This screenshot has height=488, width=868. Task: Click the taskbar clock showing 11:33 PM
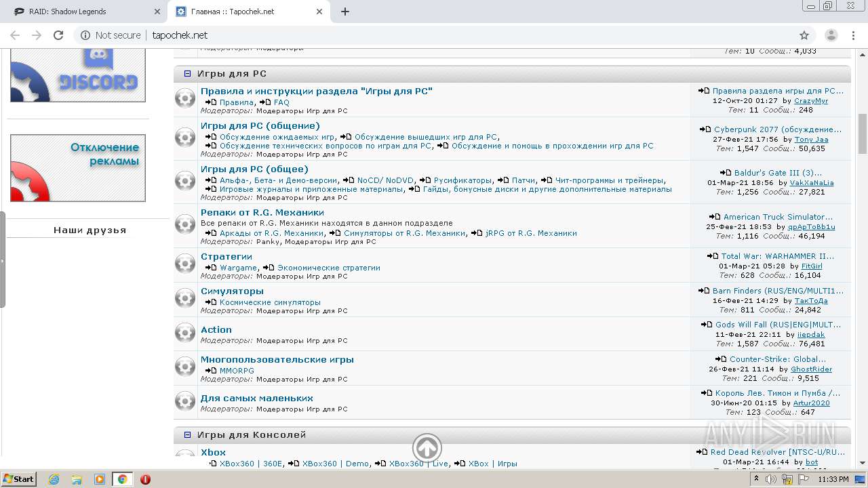tap(833, 479)
